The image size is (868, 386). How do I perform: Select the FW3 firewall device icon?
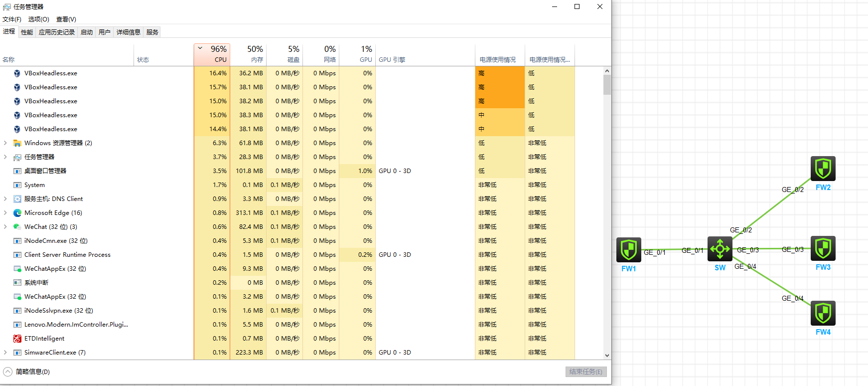coord(823,248)
